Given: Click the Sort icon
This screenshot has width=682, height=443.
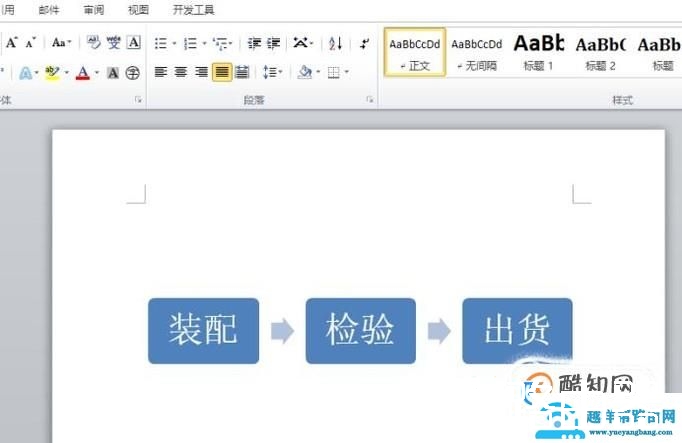Looking at the screenshot, I should (335, 43).
